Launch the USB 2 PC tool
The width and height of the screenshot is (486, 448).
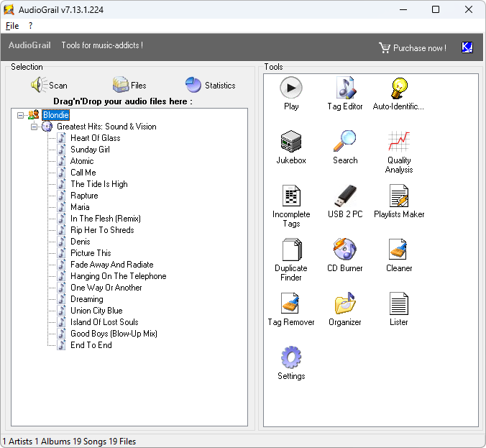[x=345, y=201]
